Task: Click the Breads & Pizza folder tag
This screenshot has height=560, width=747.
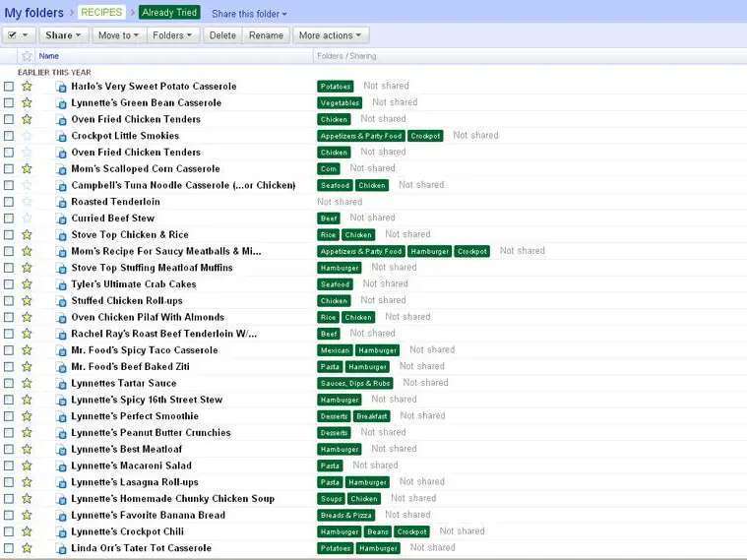Action: tap(345, 515)
